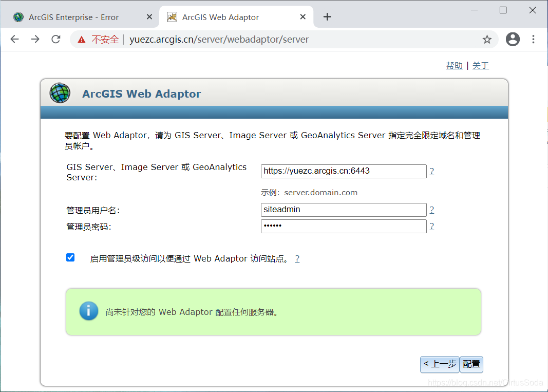This screenshot has width=548, height=392.
Task: Reload the page with the refresh icon
Action: [56, 39]
